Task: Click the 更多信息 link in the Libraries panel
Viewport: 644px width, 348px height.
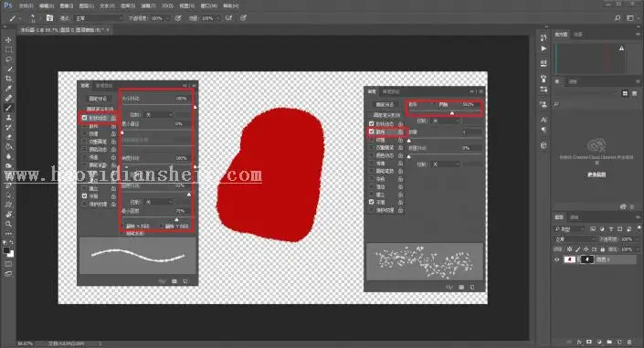Action: pyautogui.click(x=596, y=174)
